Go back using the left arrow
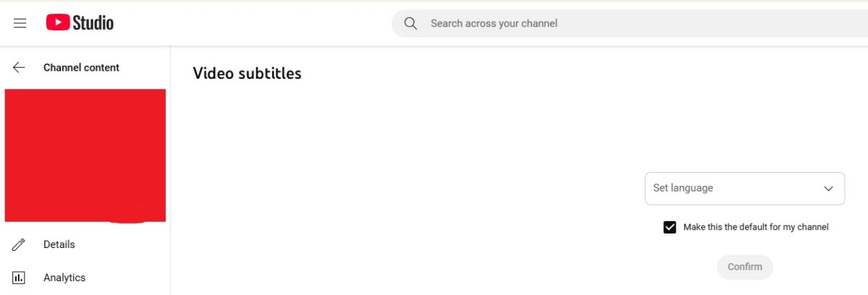Image resolution: width=868 pixels, height=295 pixels. pyautogui.click(x=20, y=67)
